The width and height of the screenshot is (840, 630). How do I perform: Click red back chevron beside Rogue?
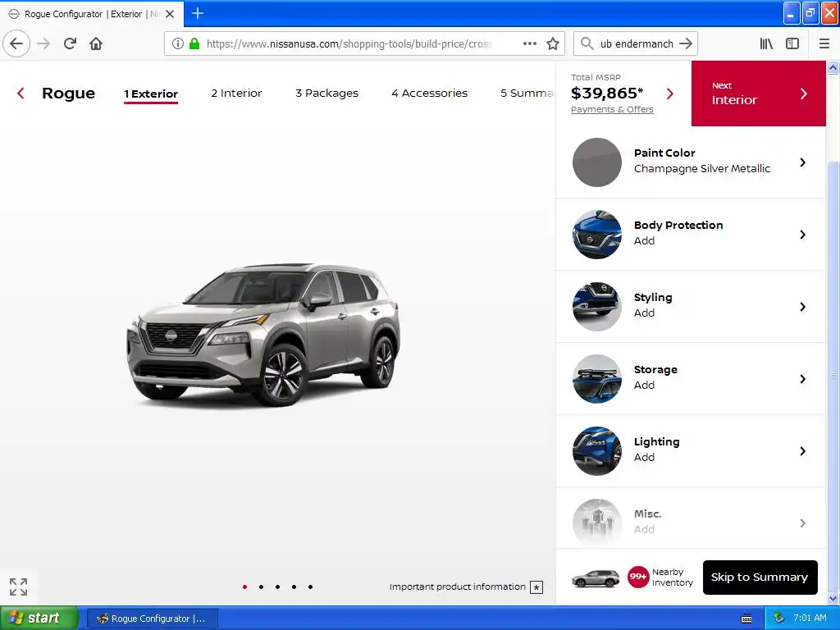click(21, 94)
